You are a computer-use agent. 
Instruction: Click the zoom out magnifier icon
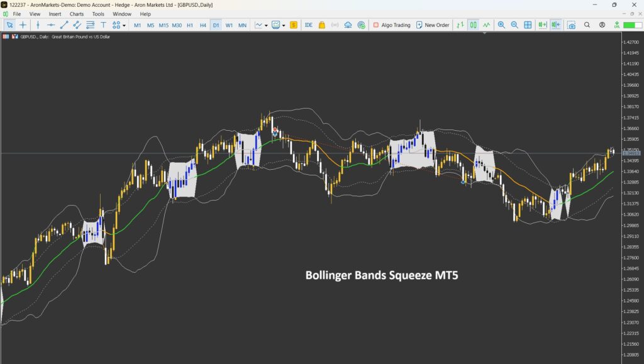pyautogui.click(x=514, y=25)
